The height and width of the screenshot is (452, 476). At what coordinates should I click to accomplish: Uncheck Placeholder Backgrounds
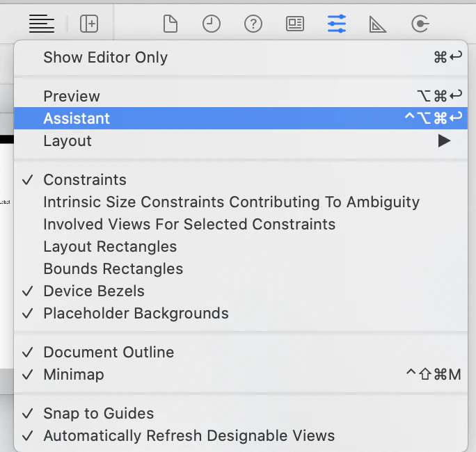click(241, 314)
